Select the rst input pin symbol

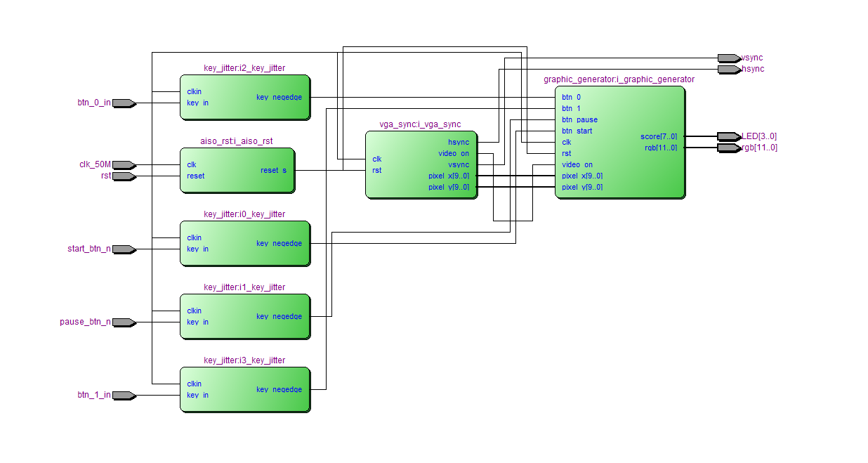coord(124,176)
